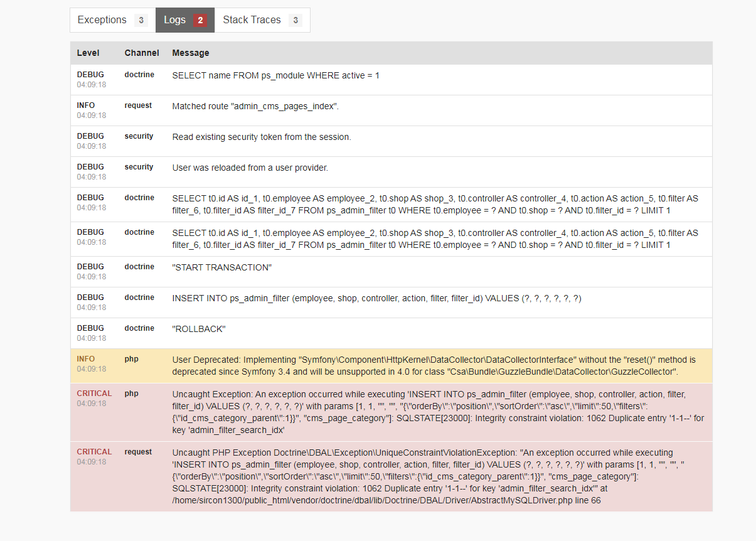Viewport: 756px width, 541px height.
Task: Click CRITICAL level in the request channel row
Action: [94, 452]
